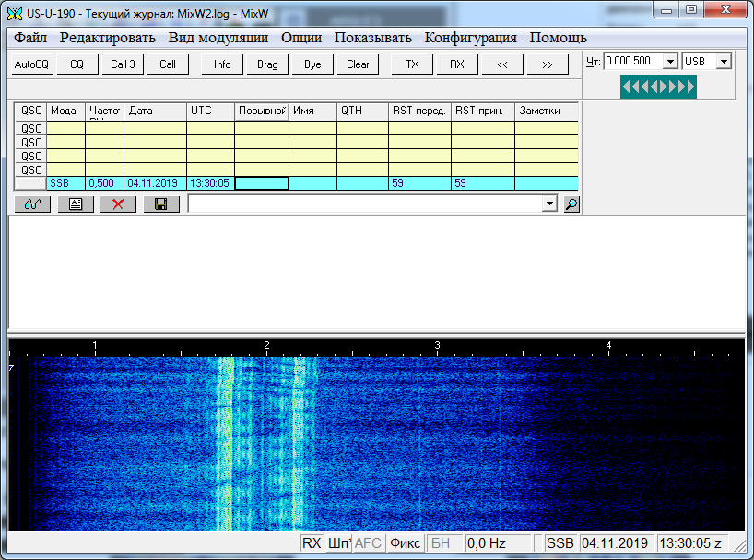
Task: Click the Call 3 macro button
Action: click(x=123, y=64)
